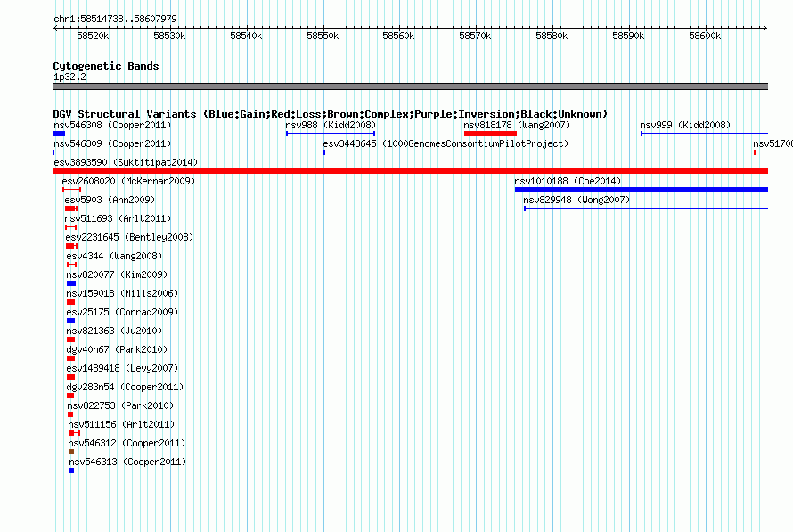Click nsv546313 (Cooper2011) label
This screenshot has height=532, width=793.
click(128, 462)
